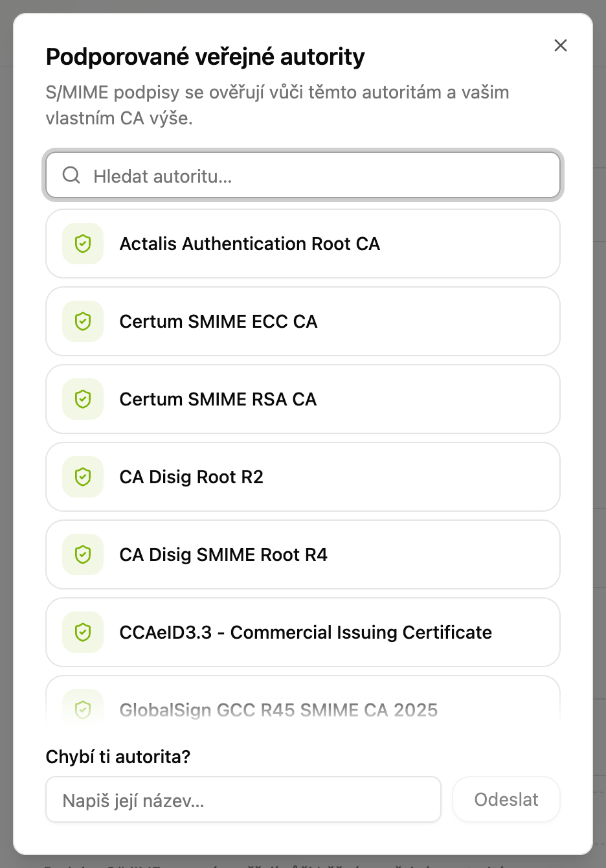Click shield icon for Certum SMIME ECC CA
Image resolution: width=606 pixels, height=868 pixels.
click(83, 321)
